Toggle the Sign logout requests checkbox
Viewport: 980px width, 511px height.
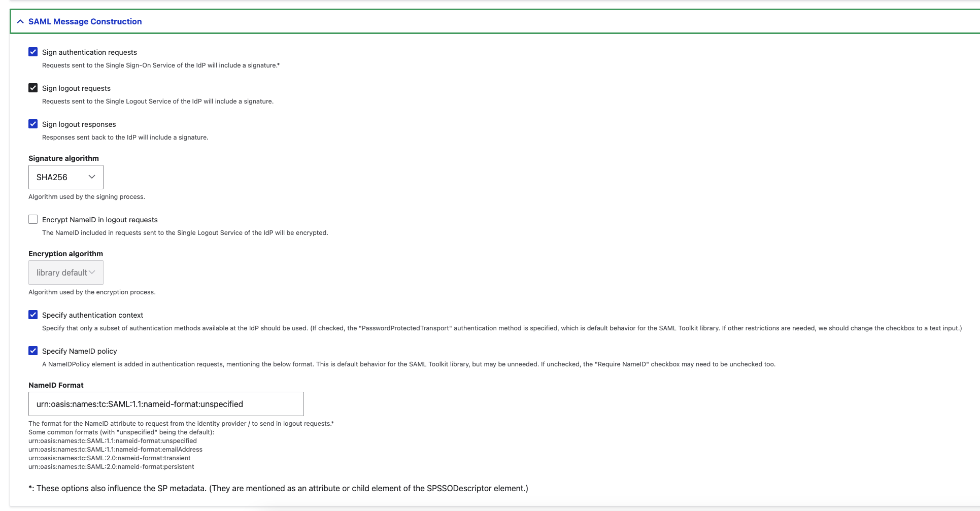[33, 88]
